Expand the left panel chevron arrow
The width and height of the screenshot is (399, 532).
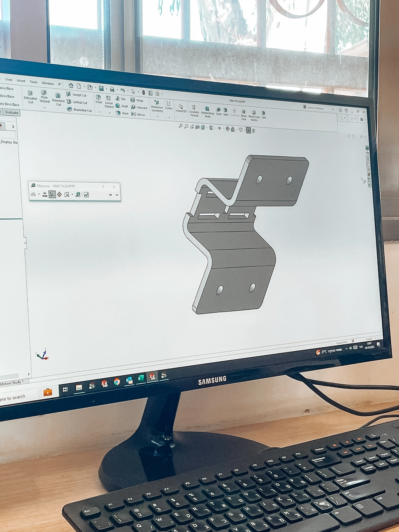coord(13,127)
